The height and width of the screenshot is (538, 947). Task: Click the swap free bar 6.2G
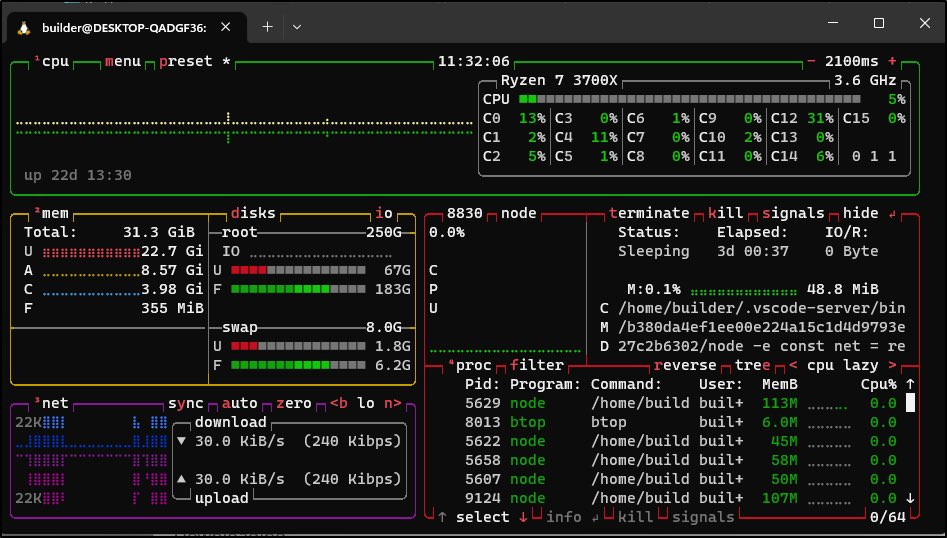[298, 365]
